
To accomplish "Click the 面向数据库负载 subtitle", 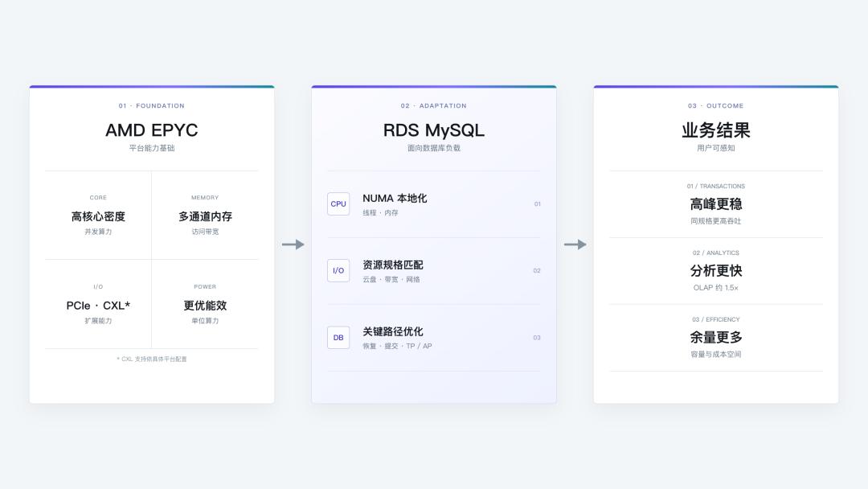I will 434,148.
